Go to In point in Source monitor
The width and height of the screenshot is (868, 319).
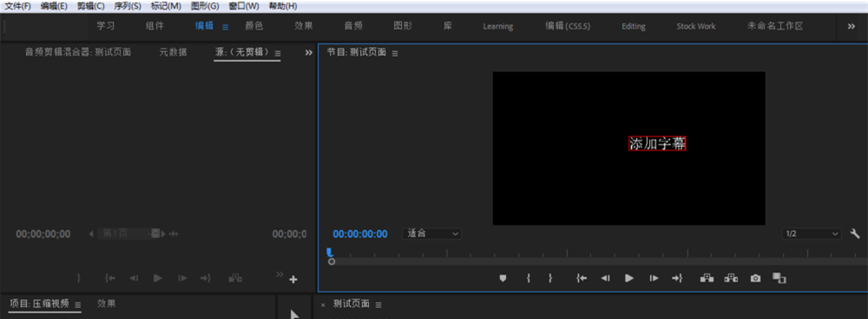click(110, 278)
